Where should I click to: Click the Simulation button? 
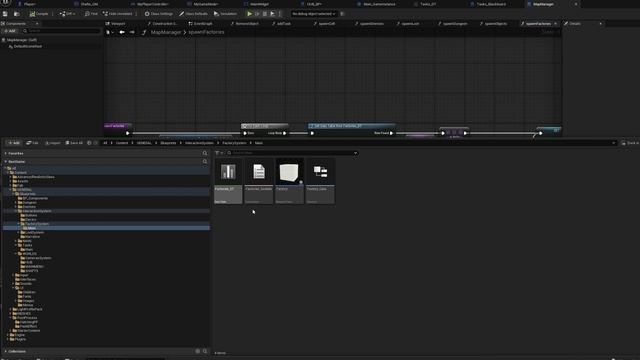click(x=225, y=14)
